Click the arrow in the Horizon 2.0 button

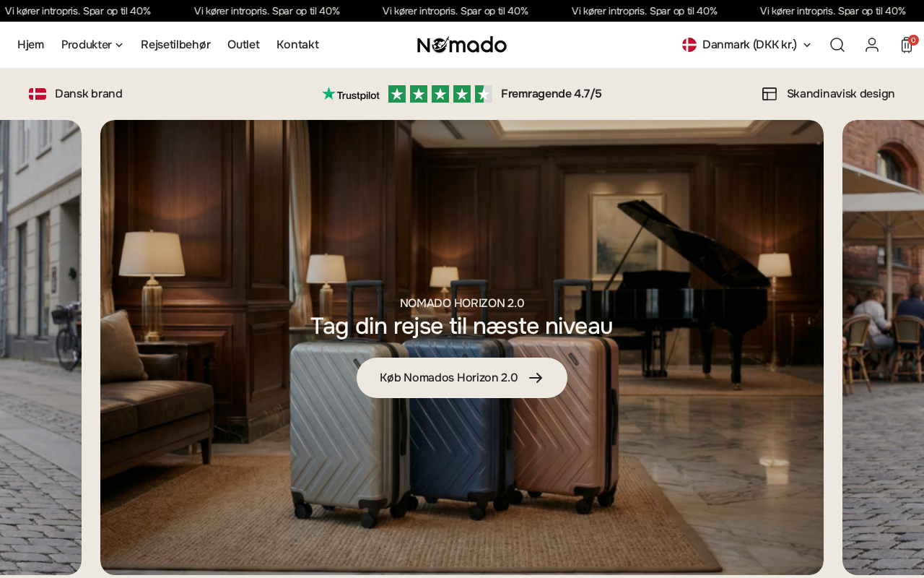pos(536,378)
